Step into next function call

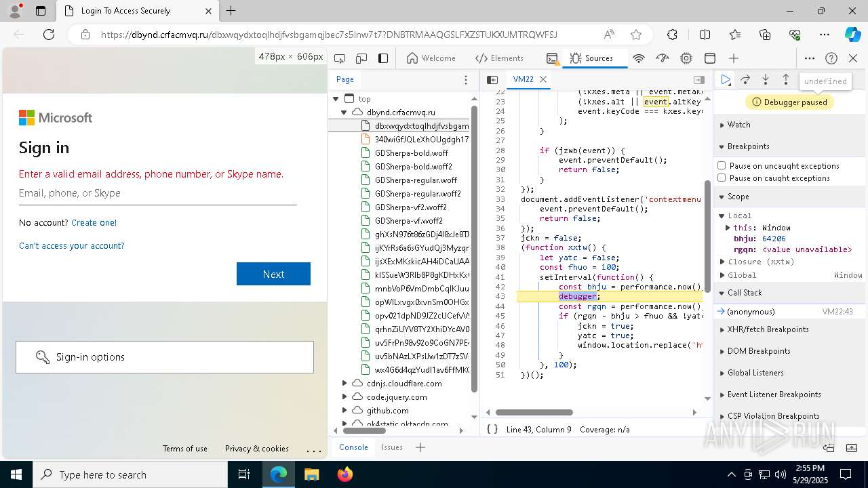point(766,80)
